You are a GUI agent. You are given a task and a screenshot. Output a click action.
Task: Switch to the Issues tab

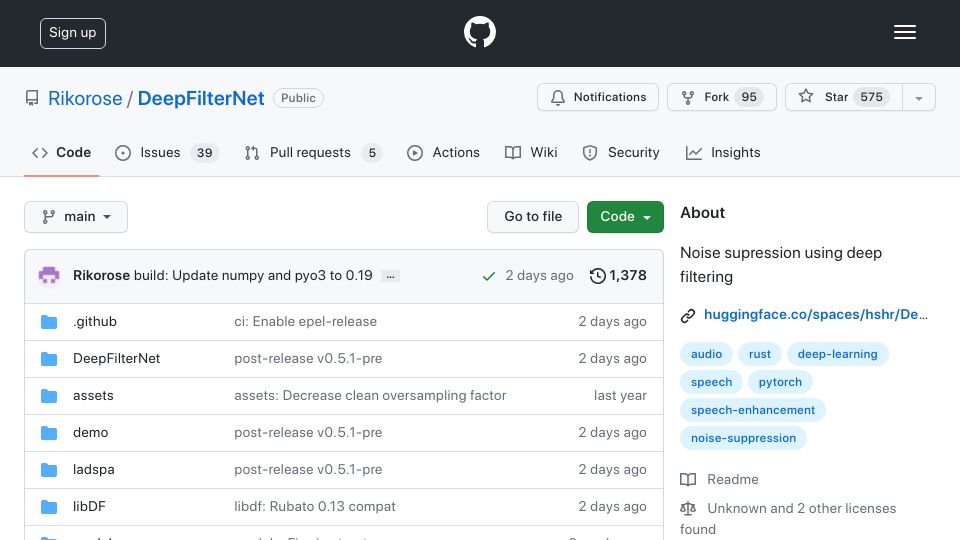pos(166,152)
